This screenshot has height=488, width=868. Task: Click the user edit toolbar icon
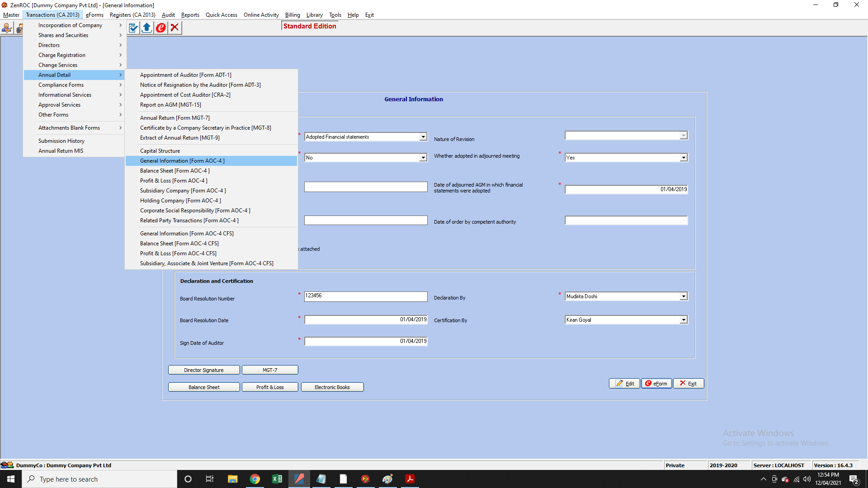pos(7,28)
